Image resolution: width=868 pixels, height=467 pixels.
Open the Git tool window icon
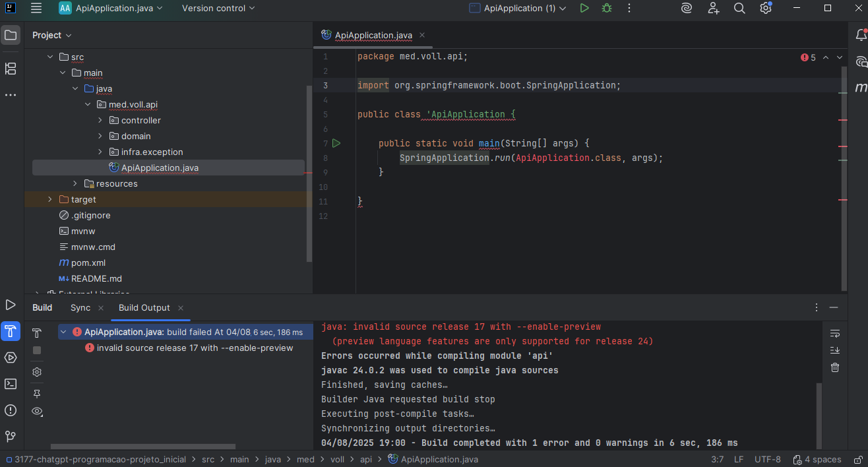click(x=11, y=437)
